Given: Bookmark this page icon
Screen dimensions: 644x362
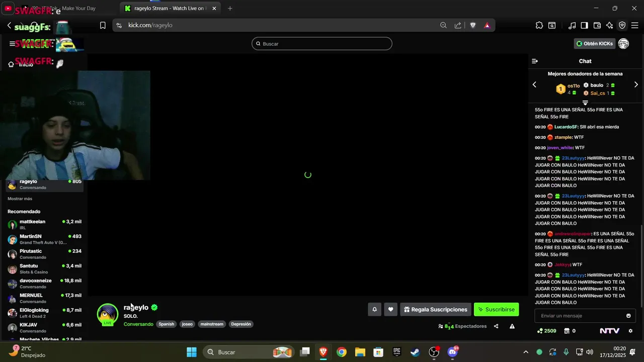Looking at the screenshot, I should (103, 25).
